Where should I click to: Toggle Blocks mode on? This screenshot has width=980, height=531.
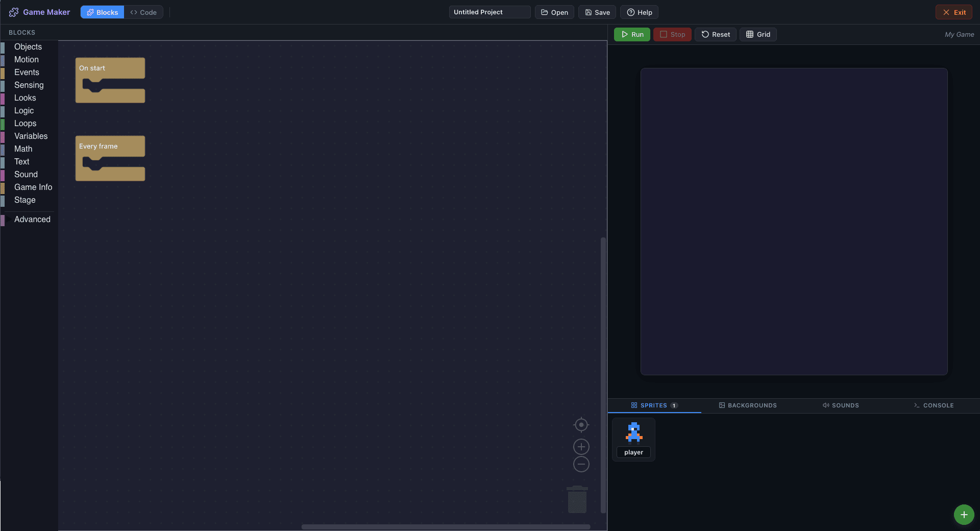click(102, 12)
